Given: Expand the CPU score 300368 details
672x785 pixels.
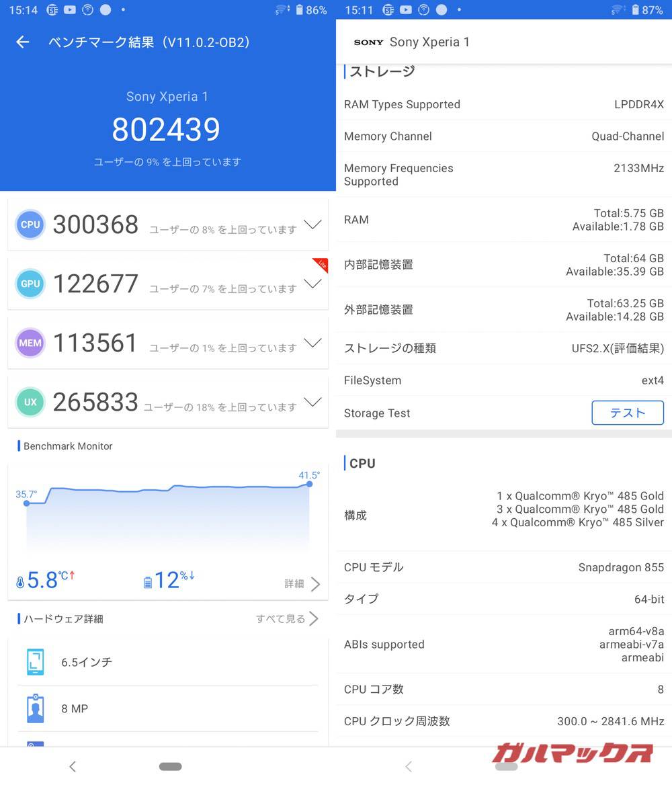Looking at the screenshot, I should point(312,224).
